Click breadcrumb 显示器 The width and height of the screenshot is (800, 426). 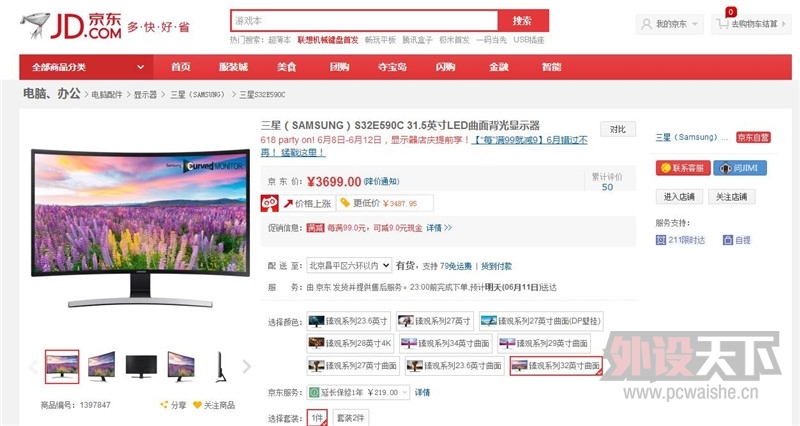click(145, 95)
